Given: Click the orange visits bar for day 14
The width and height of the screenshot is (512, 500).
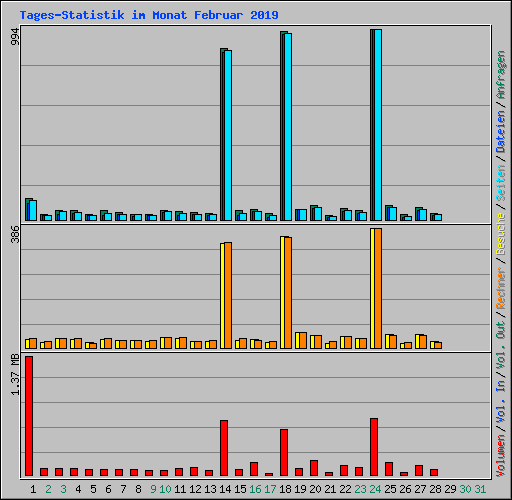Looking at the screenshot, I should click(x=228, y=296).
